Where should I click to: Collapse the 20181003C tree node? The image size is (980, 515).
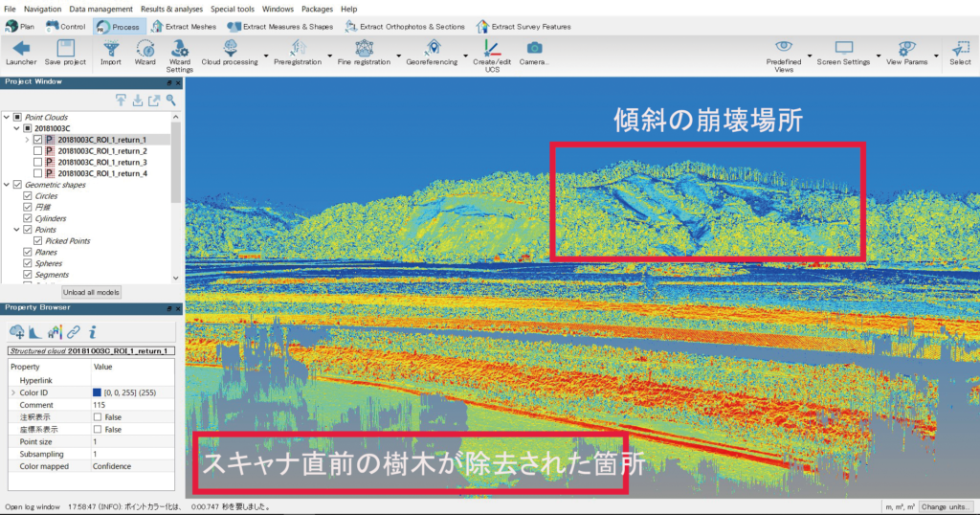17,128
